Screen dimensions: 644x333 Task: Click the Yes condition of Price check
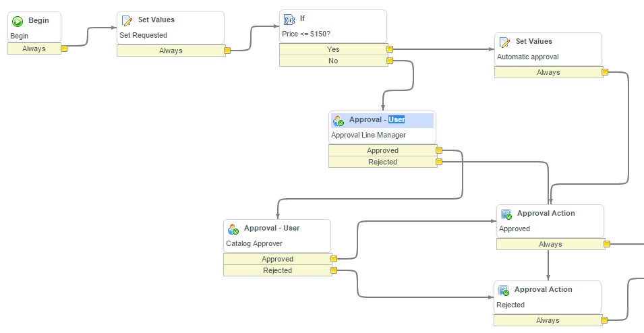pyautogui.click(x=333, y=49)
